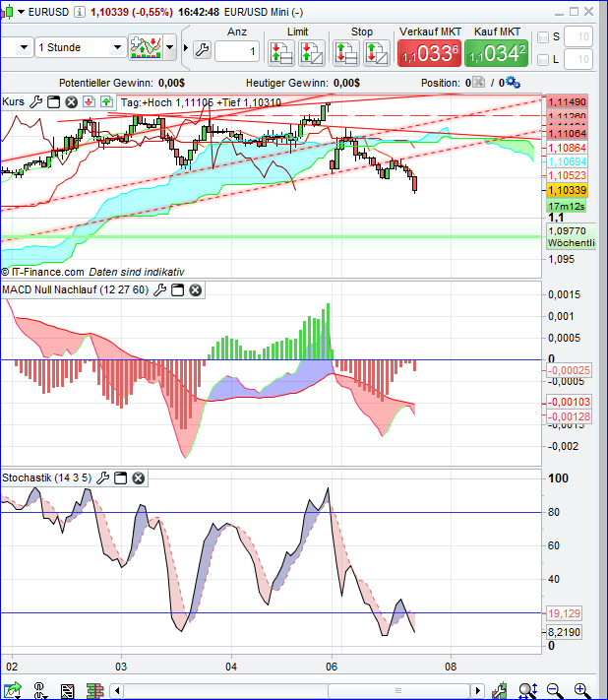Screen dimensions: 608x700
Task: Click the Potentieller Gewinn 0,00$ value
Action: 171,83
